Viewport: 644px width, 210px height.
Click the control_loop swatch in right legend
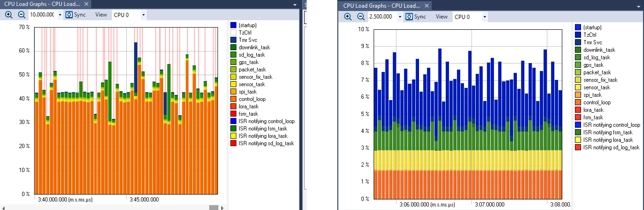[578, 102]
